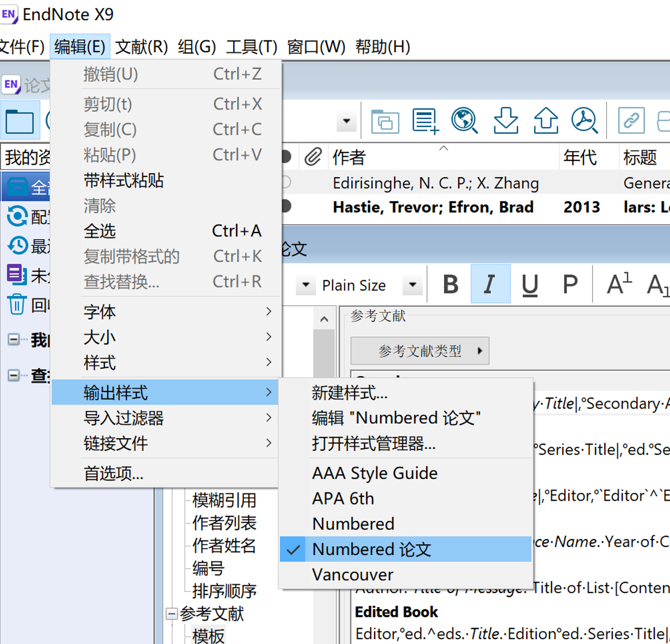The height and width of the screenshot is (644, 670).
Task: Click 排序顺序 tree item
Action: pyautogui.click(x=224, y=591)
